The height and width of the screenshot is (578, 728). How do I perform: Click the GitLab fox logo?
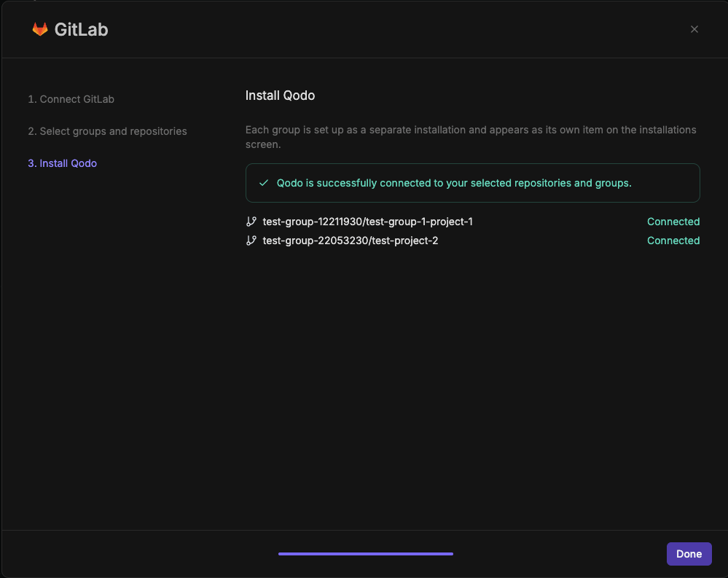[x=40, y=29]
